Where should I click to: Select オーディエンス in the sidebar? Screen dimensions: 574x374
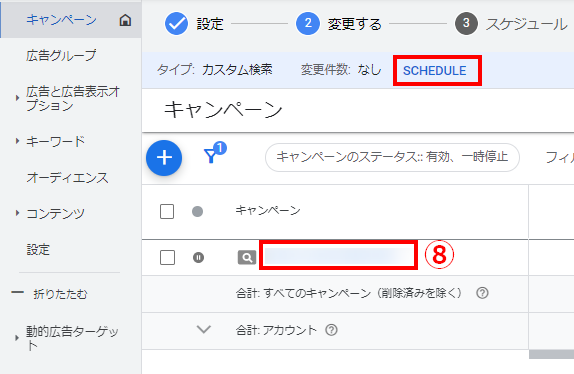click(67, 178)
